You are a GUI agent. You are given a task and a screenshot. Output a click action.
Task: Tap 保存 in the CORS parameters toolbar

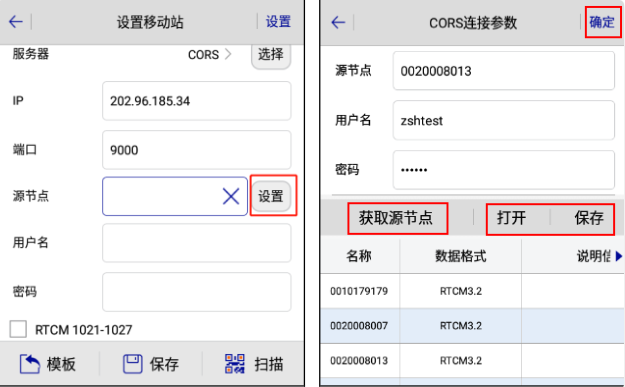tap(589, 218)
